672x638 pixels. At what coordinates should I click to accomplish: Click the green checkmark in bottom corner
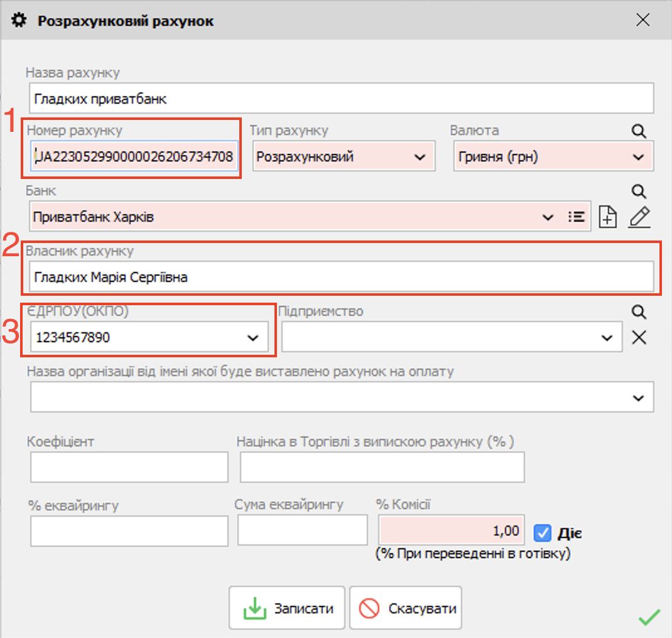point(648,617)
